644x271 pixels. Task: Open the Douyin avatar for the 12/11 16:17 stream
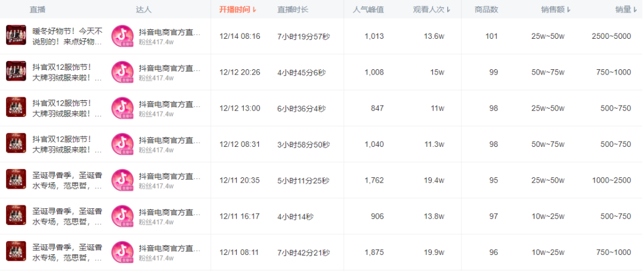tap(123, 216)
